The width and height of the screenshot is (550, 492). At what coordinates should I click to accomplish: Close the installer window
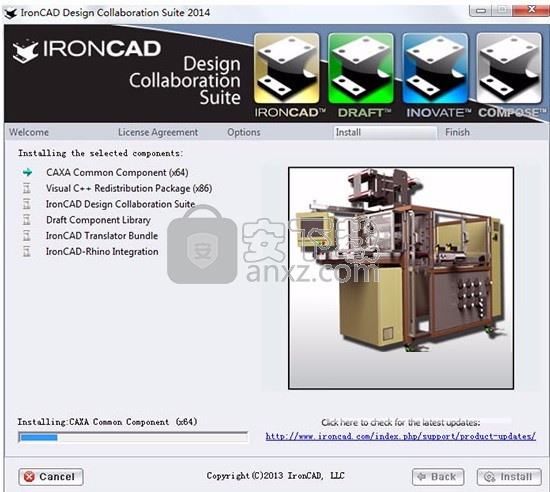531,10
